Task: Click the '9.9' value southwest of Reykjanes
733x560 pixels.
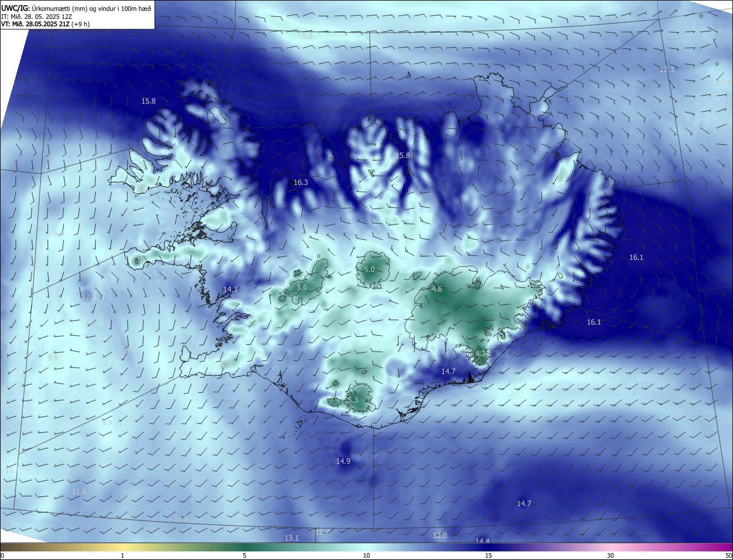Action: (x=107, y=423)
